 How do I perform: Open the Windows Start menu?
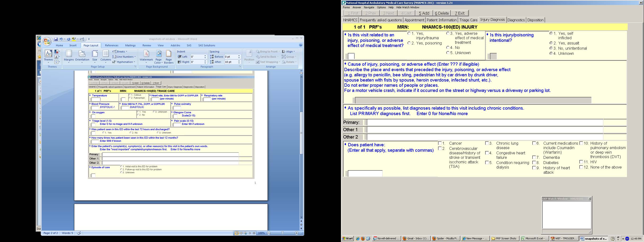click(348, 238)
